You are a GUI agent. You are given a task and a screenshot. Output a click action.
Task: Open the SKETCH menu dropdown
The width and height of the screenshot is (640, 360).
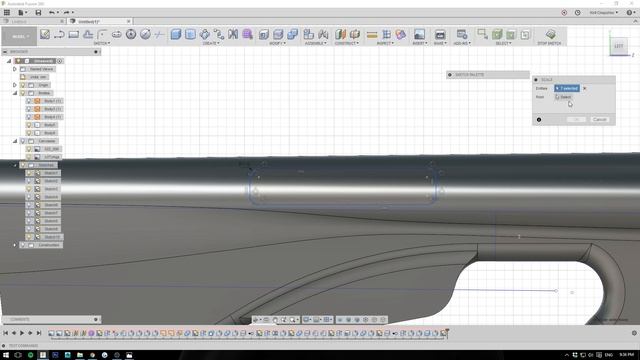tap(102, 43)
